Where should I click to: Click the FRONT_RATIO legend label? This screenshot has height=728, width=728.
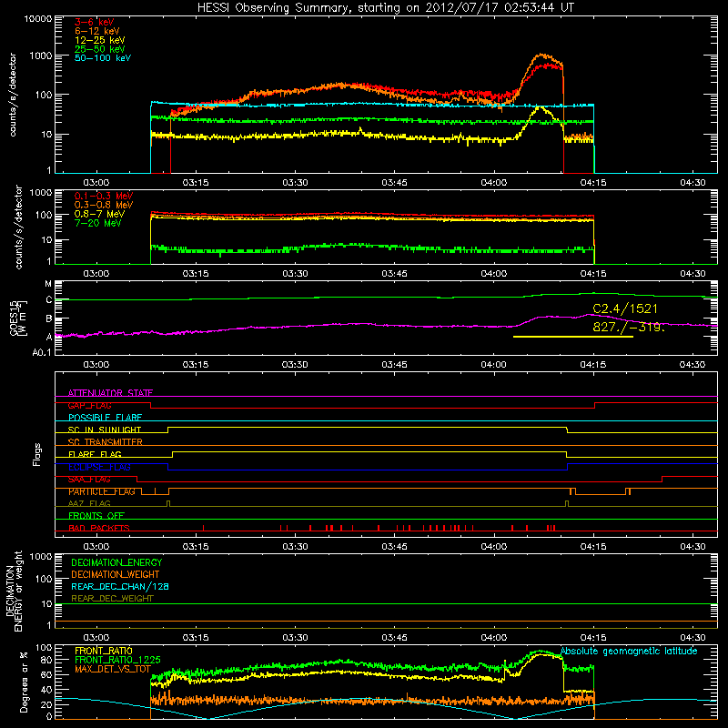tap(104, 651)
